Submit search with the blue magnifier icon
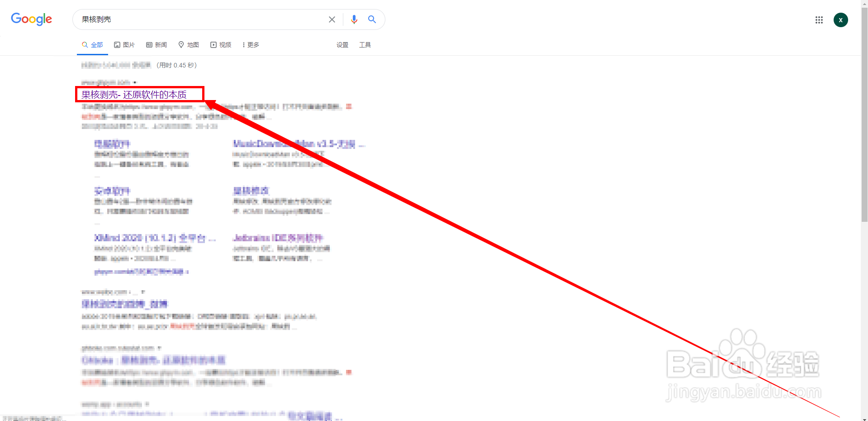868x421 pixels. click(372, 19)
